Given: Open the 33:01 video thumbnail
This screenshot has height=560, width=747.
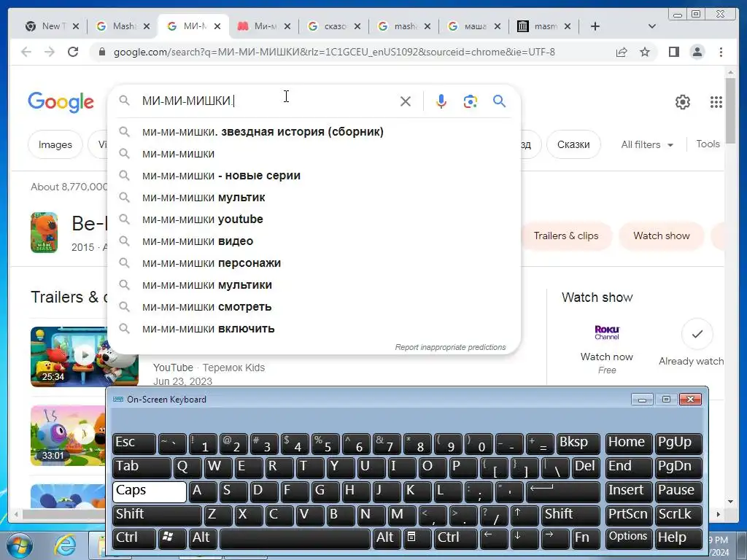Looking at the screenshot, I should tap(68, 435).
